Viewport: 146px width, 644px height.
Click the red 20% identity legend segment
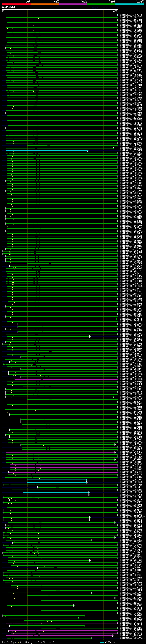16,4
